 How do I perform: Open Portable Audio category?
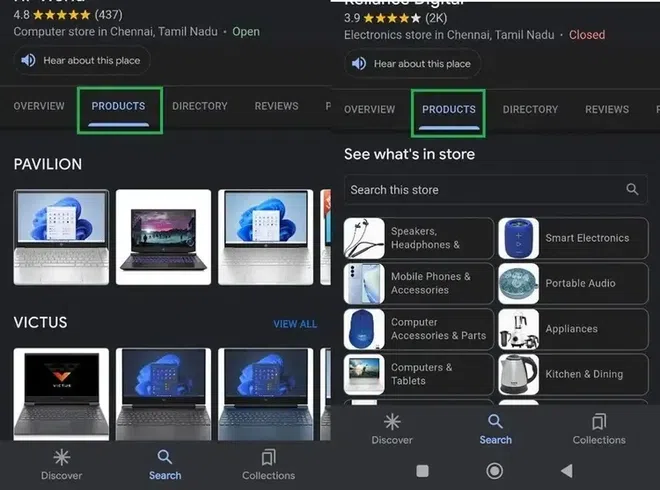point(573,283)
